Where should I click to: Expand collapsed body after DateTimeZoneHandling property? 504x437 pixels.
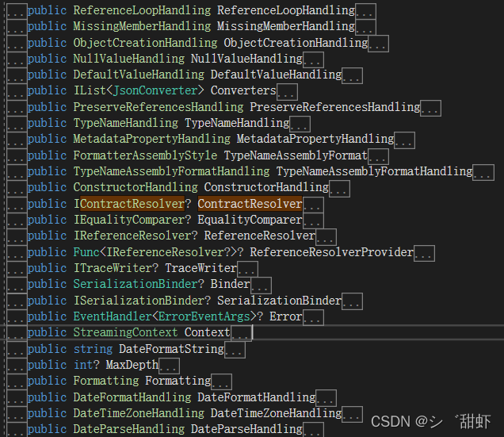(353, 414)
